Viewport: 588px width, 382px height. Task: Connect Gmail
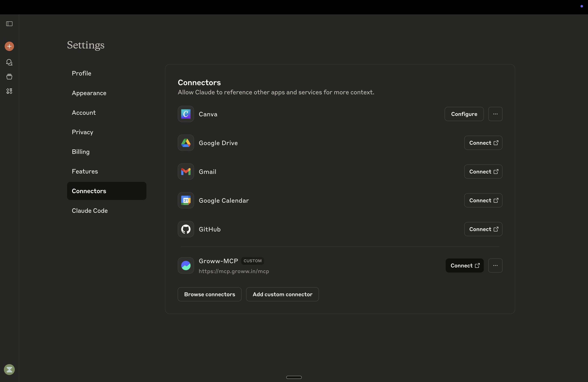click(483, 172)
